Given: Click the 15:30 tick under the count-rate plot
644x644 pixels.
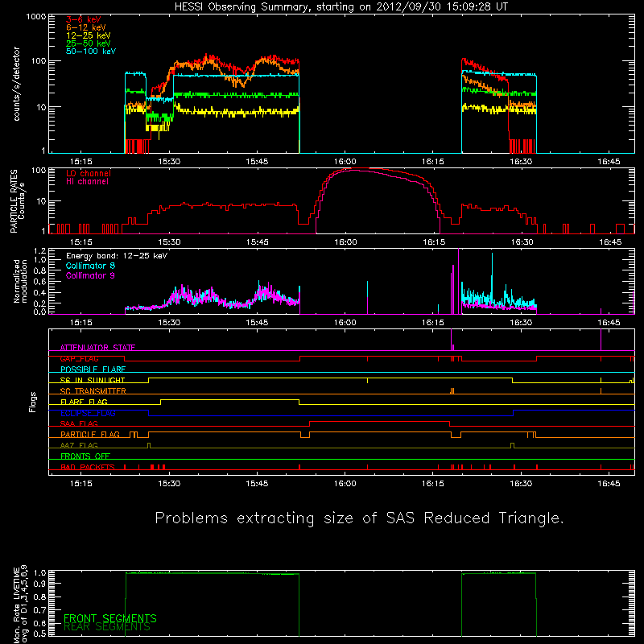Looking at the screenshot, I should [169, 162].
